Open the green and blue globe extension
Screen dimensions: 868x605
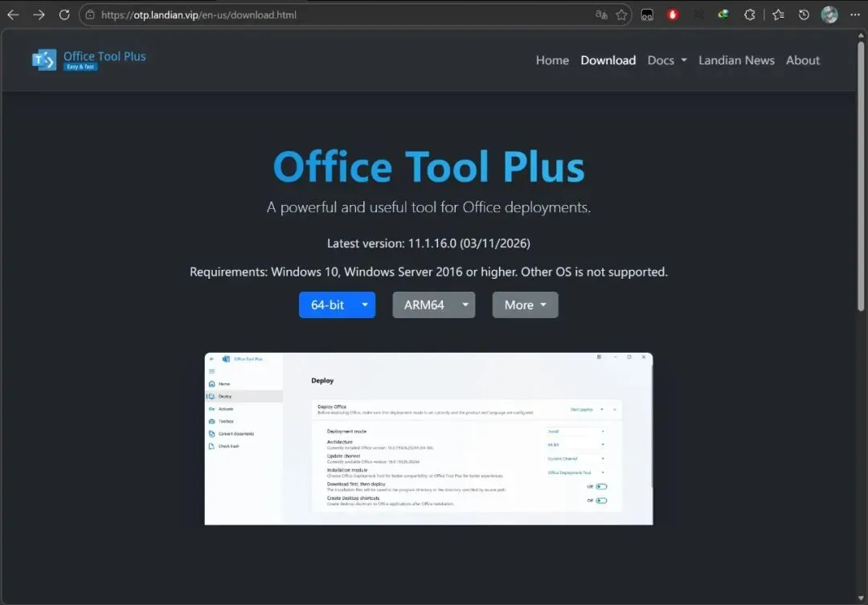point(723,15)
